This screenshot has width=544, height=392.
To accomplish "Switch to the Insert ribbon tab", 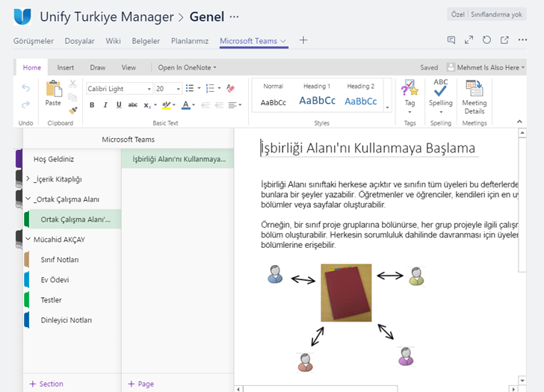I will [65, 68].
